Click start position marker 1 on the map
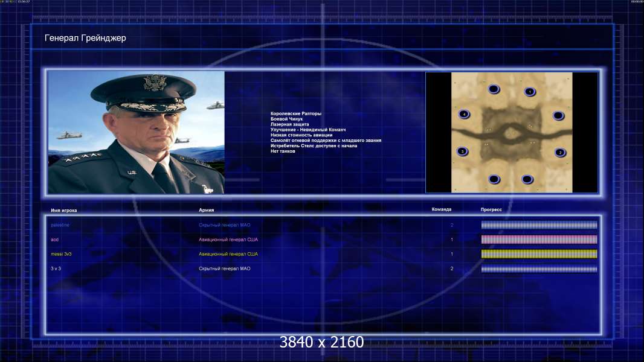This screenshot has width=644, height=362. (530, 92)
